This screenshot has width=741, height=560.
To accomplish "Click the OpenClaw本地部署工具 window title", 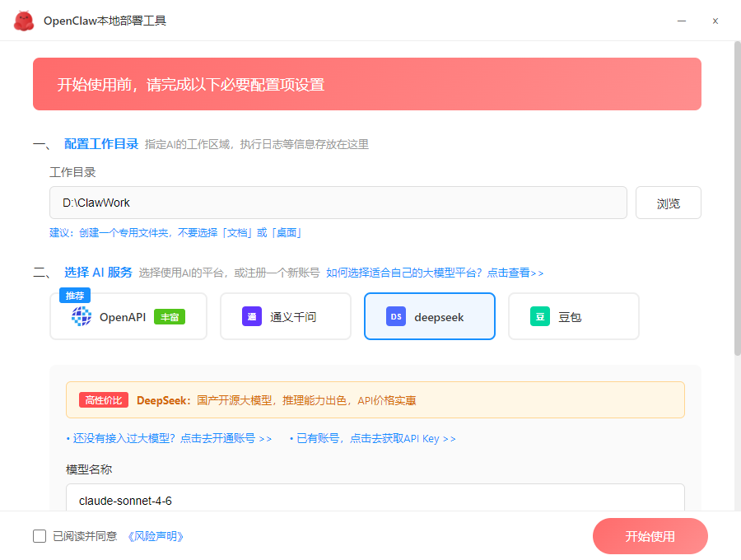I will point(105,21).
